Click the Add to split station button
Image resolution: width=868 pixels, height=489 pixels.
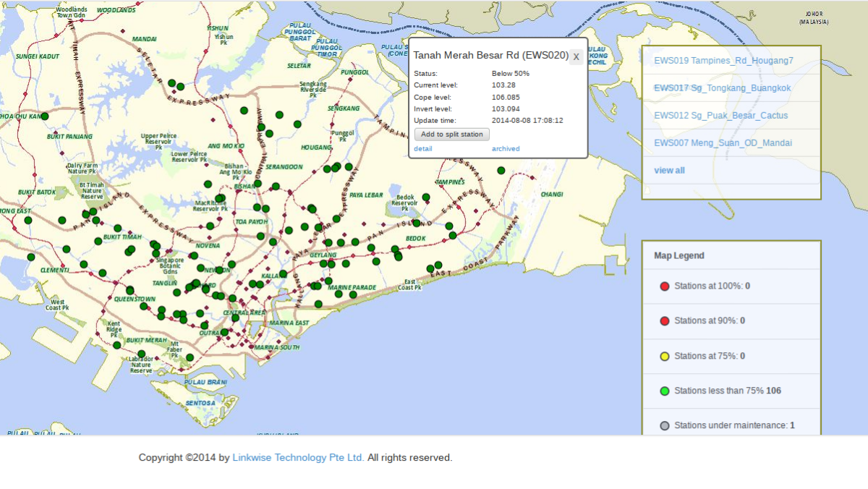[452, 135]
